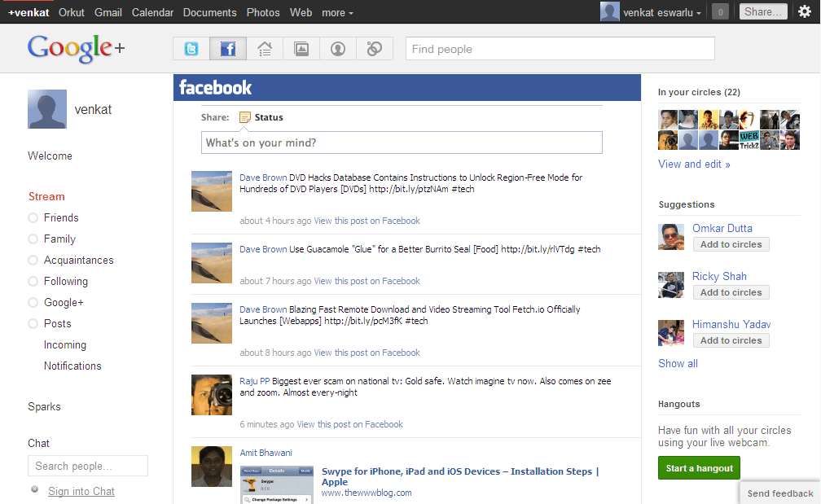The height and width of the screenshot is (504, 821).
Task: Open Orkut from top bar
Action: point(71,12)
